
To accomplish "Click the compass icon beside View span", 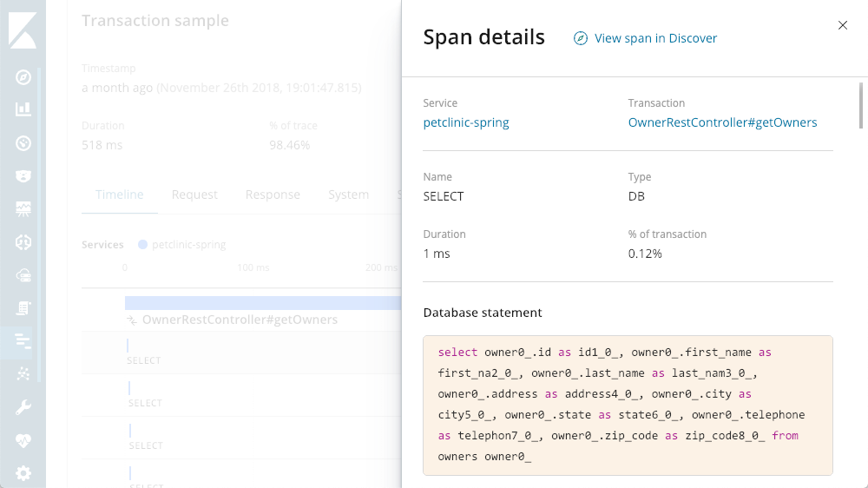I will [x=580, y=38].
